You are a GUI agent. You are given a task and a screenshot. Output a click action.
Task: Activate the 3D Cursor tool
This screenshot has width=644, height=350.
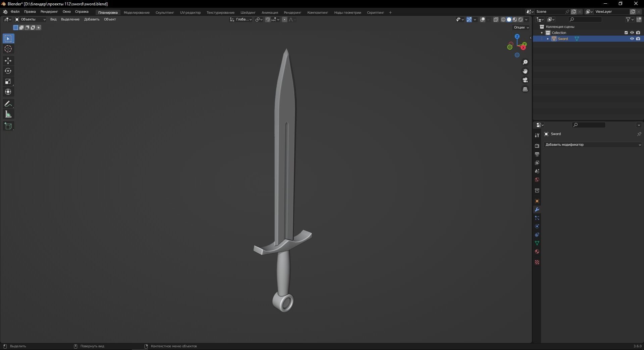tap(8, 49)
